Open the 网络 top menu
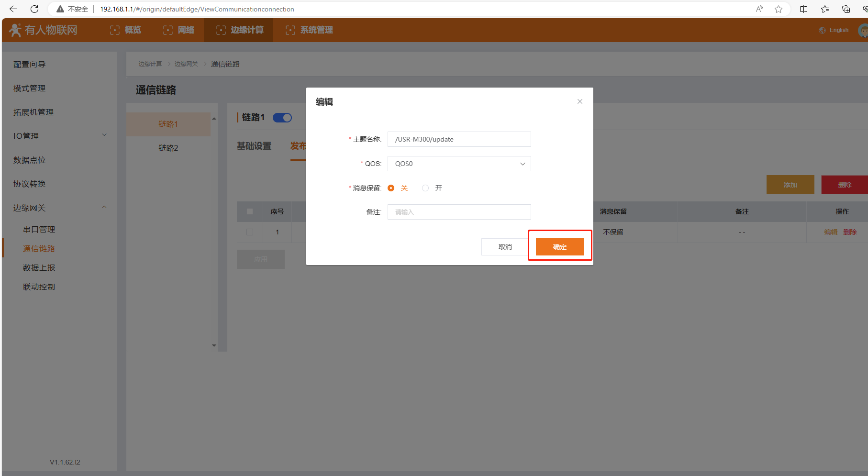The image size is (868, 476). pyautogui.click(x=179, y=30)
